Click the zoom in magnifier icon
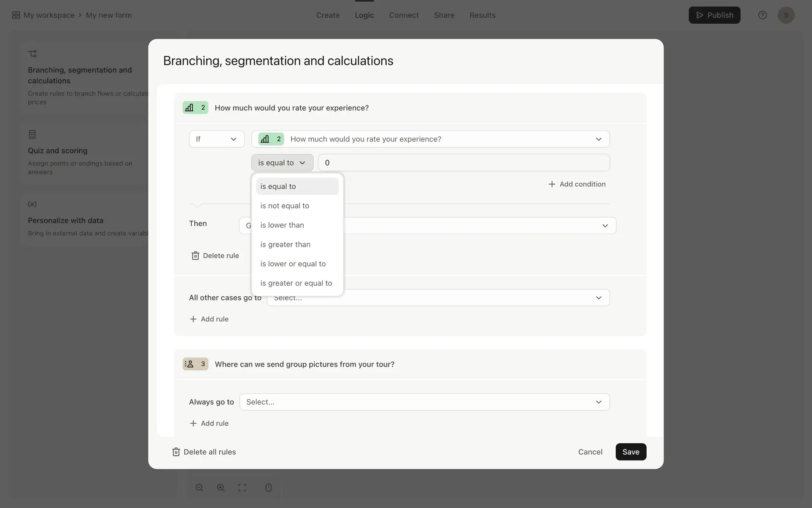The height and width of the screenshot is (508, 812). coord(221,488)
